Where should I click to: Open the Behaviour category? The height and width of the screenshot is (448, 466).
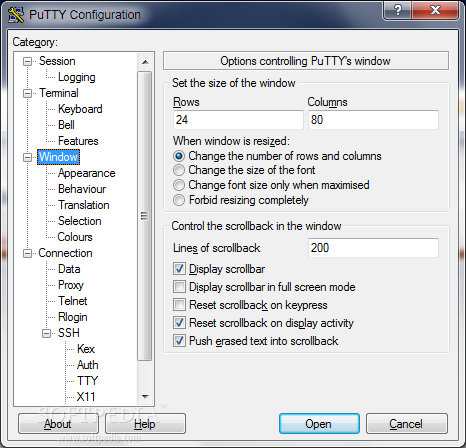click(x=82, y=189)
